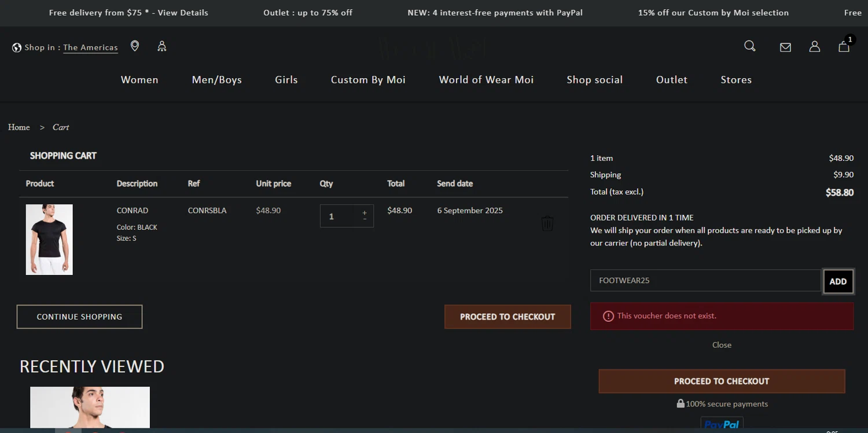Click the PayPal logo below secure payments
Image resolution: width=868 pixels, height=433 pixels.
722,424
